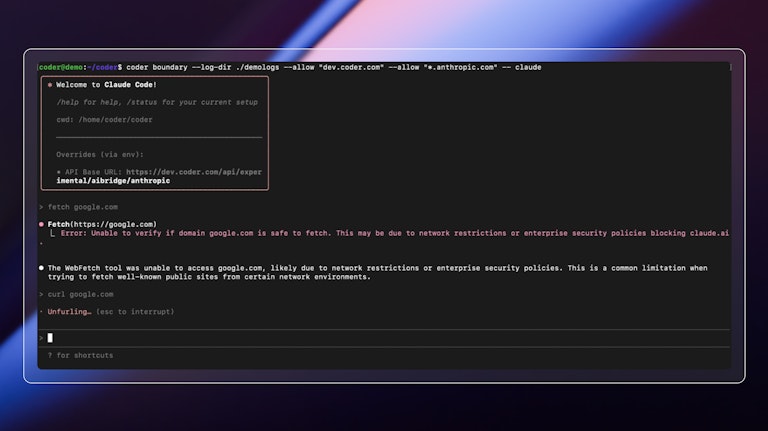Click the '/help for help, /status' hint line
The image size is (768, 431).
tap(157, 102)
